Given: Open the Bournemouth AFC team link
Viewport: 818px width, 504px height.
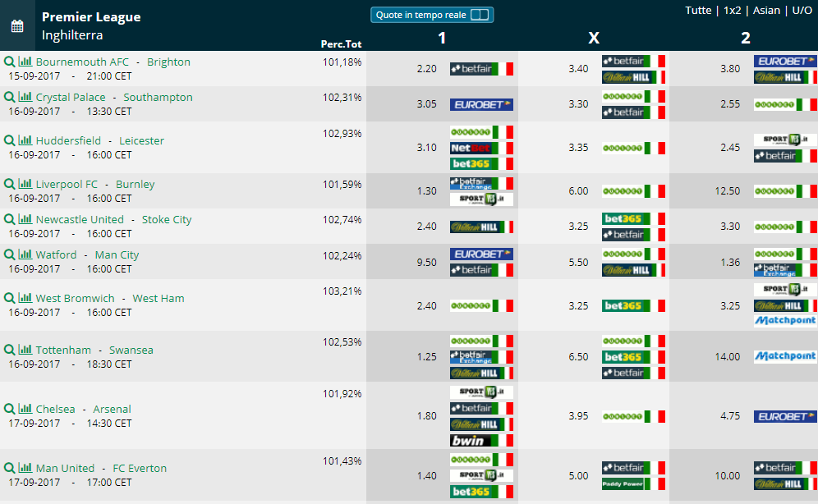Looking at the screenshot, I should [82, 62].
